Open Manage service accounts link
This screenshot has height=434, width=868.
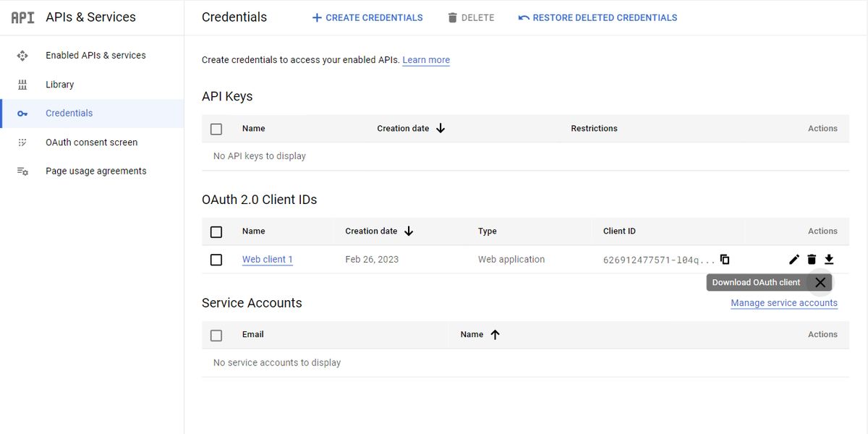click(784, 303)
